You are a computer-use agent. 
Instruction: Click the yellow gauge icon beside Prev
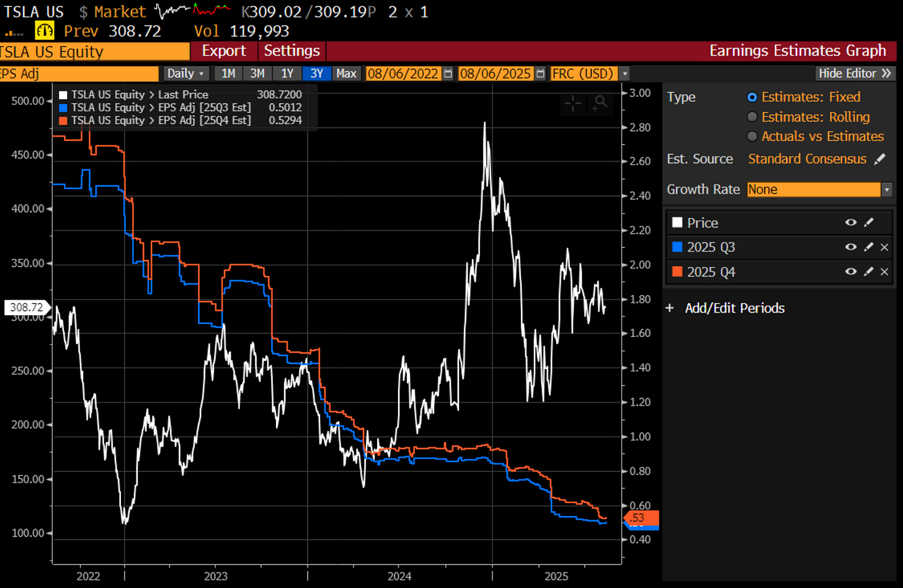(x=45, y=30)
